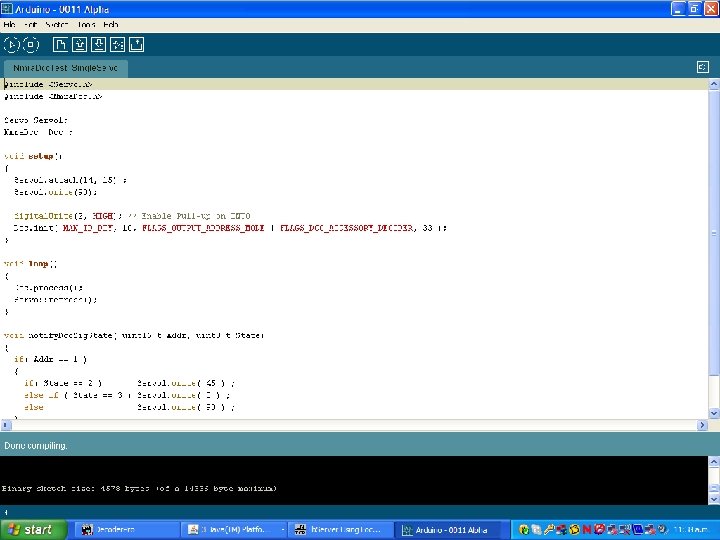This screenshot has height=540, width=720.
Task: Click the "#include <Servo.h>" first line
Action: coord(48,84)
